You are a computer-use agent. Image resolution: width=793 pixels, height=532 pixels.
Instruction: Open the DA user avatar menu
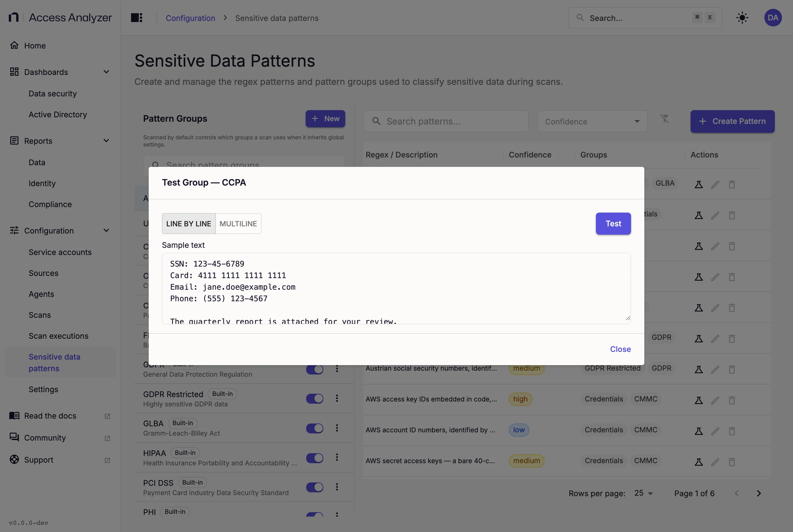pos(773,18)
